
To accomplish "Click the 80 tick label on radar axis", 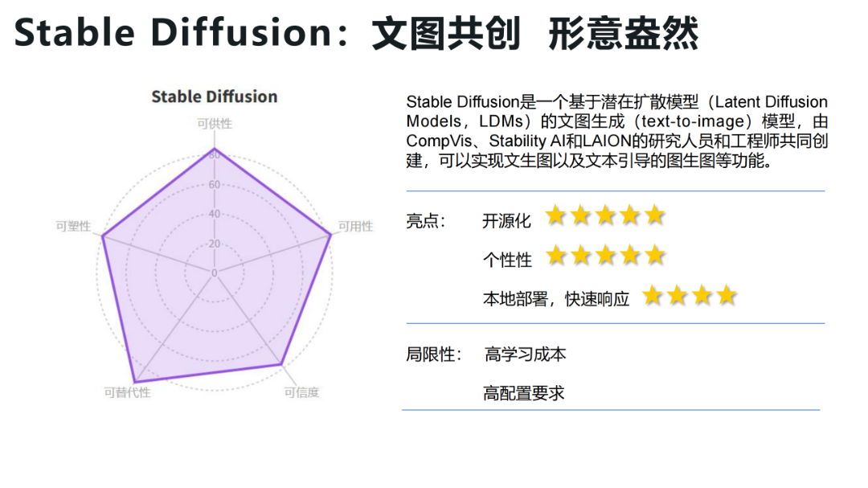I will click(x=215, y=156).
